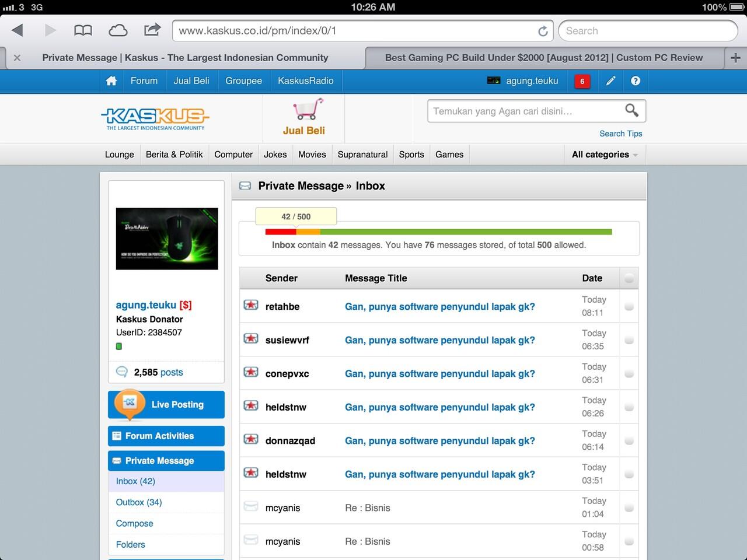
Task: Open the Forum menu item
Action: pyautogui.click(x=144, y=81)
